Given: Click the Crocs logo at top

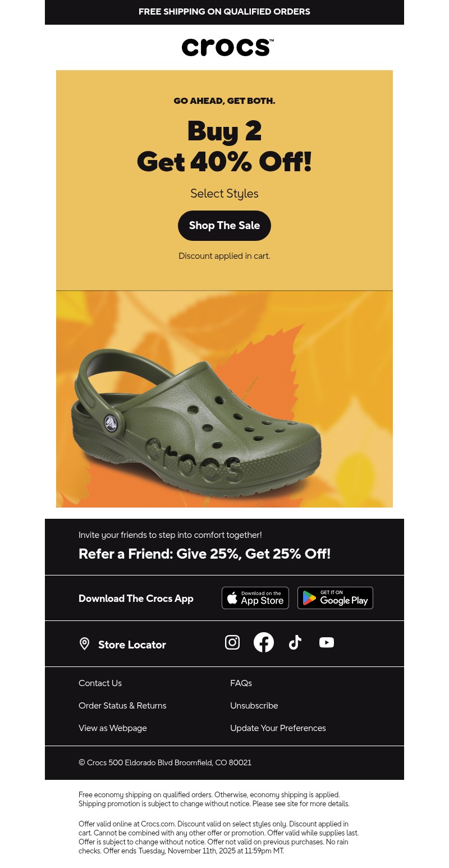Looking at the screenshot, I should coord(227,47).
